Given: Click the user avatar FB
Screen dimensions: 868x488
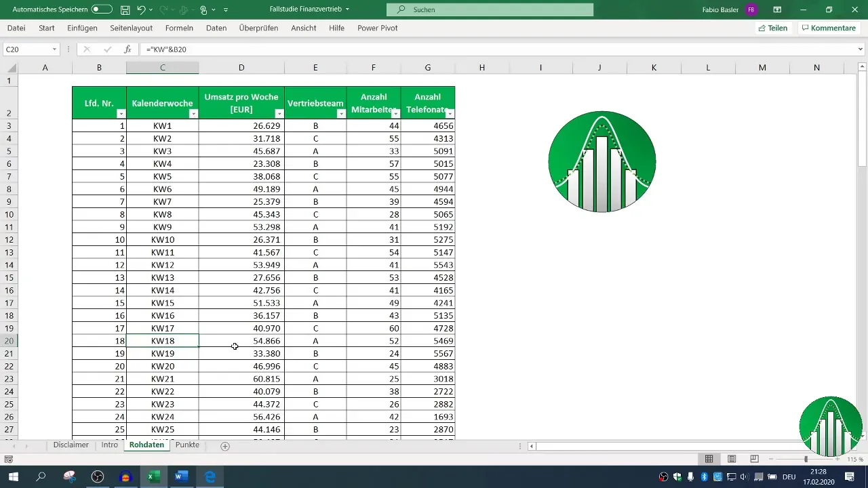Looking at the screenshot, I should click(x=751, y=10).
